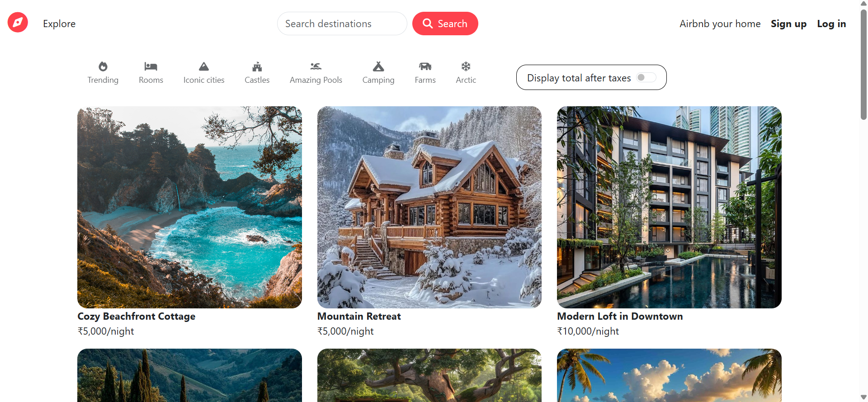Click the scrollbar up arrow
This screenshot has height=402, width=868.
point(863,4)
